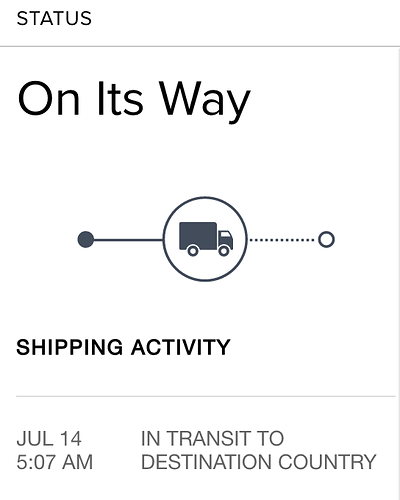Click the truck cab window
This screenshot has width=400, height=500.
pyautogui.click(x=226, y=234)
